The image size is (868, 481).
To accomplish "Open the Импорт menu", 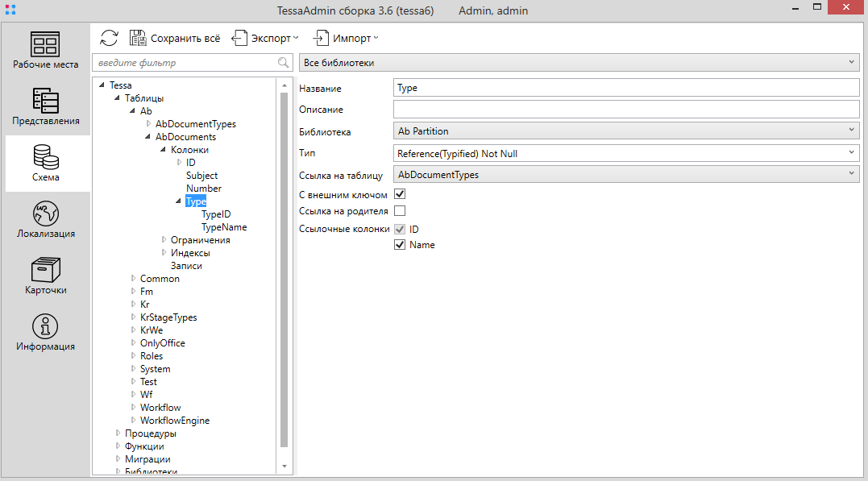I will click(x=347, y=39).
